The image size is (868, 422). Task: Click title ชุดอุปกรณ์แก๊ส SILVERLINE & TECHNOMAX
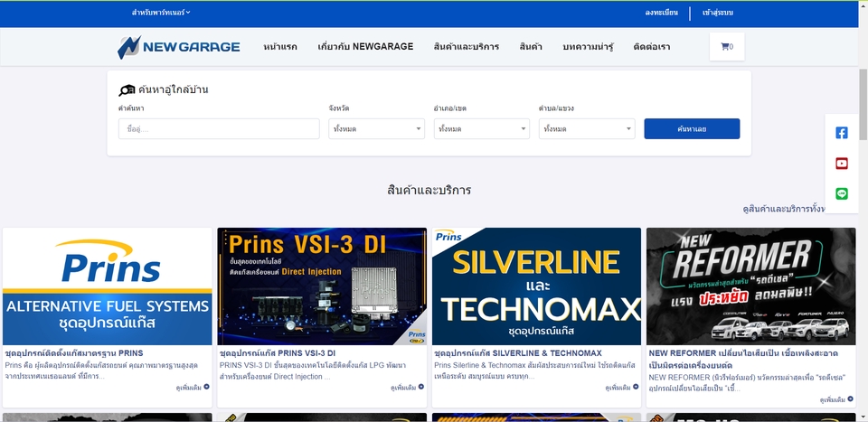pos(517,352)
